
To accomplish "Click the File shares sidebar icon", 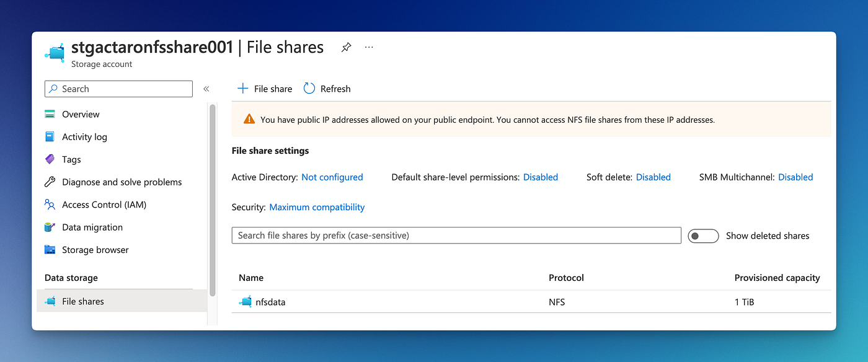I will point(50,301).
